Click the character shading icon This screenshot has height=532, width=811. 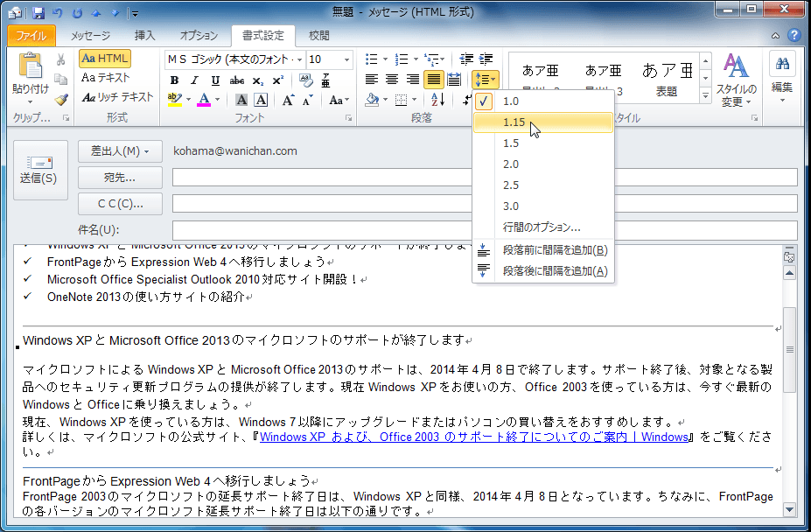(x=241, y=100)
